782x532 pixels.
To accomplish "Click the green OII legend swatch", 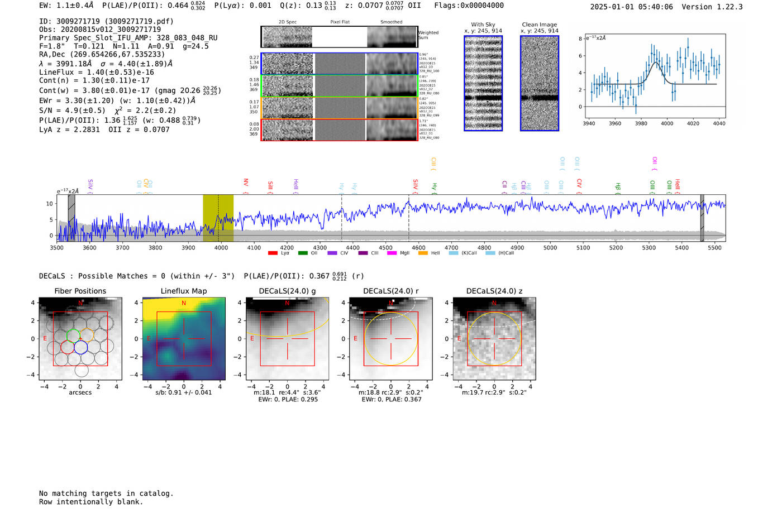I will pyautogui.click(x=303, y=253).
